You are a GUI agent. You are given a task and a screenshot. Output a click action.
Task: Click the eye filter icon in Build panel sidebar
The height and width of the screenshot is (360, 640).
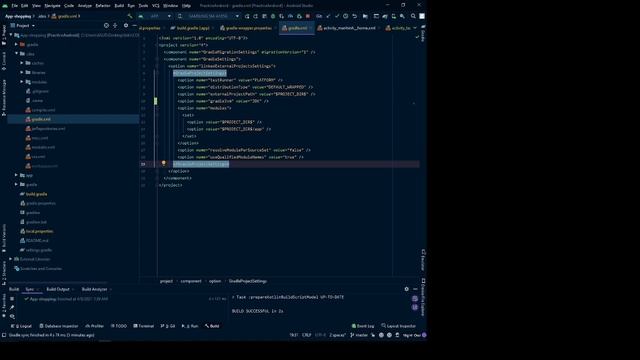tap(12, 316)
